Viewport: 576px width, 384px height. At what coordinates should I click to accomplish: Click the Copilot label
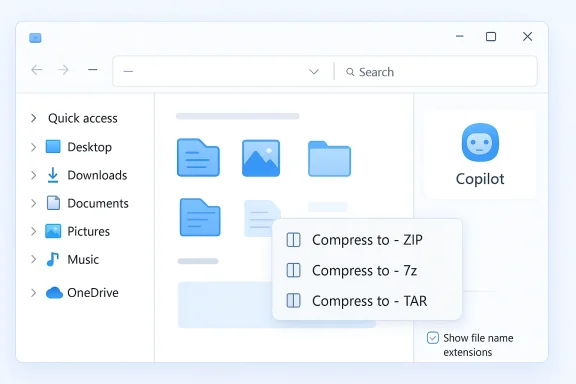480,179
